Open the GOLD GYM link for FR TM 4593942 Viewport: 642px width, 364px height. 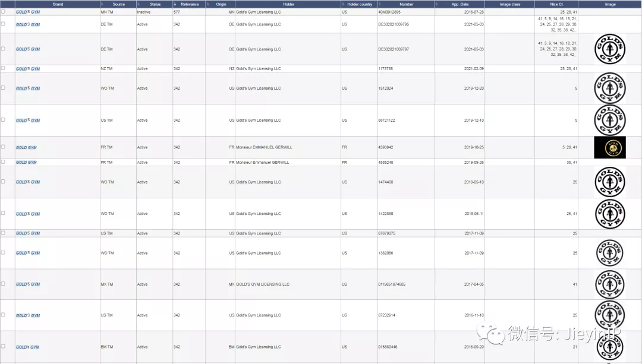click(26, 148)
